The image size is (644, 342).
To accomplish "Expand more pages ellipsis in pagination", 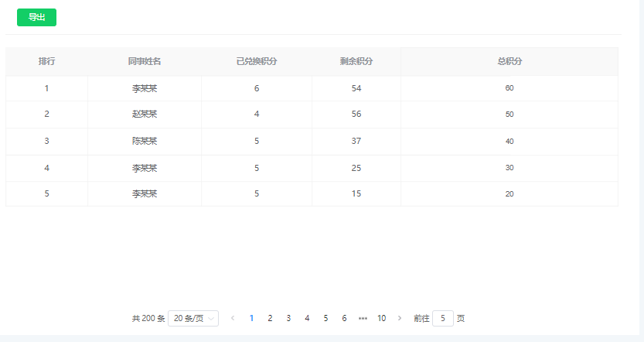I will pyautogui.click(x=363, y=318).
